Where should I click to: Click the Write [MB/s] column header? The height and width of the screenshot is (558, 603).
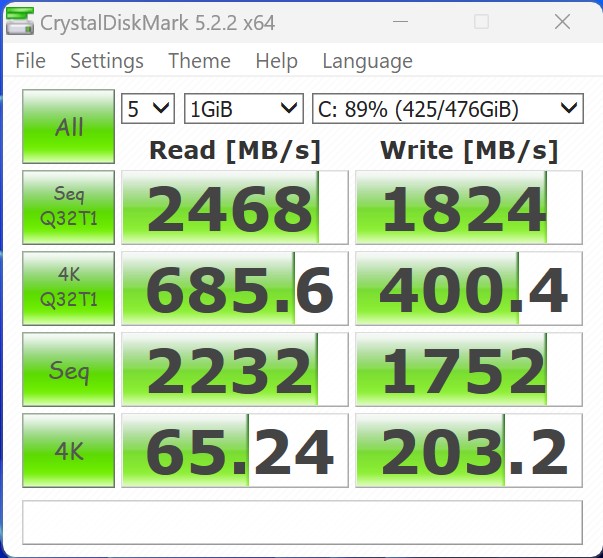tap(469, 150)
